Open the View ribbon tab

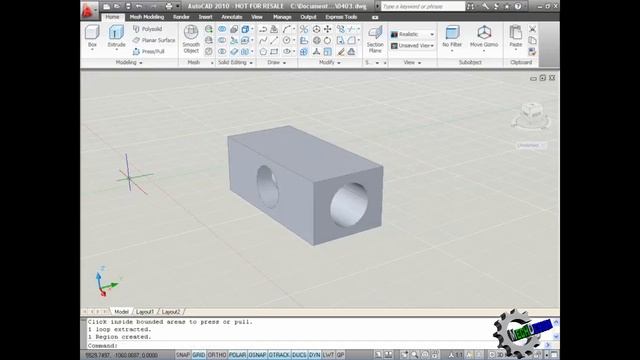(x=257, y=17)
